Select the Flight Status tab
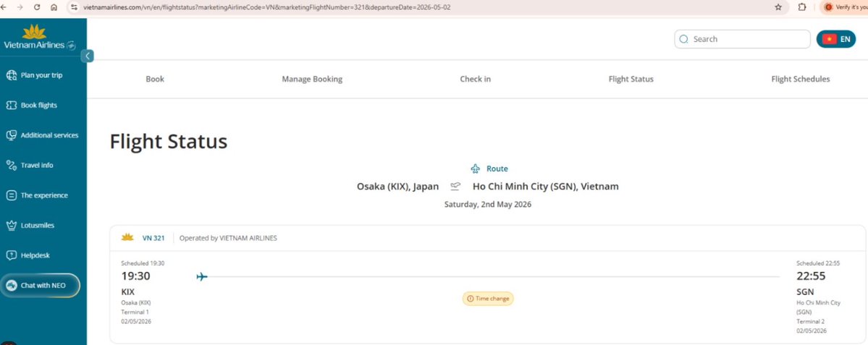 point(631,79)
